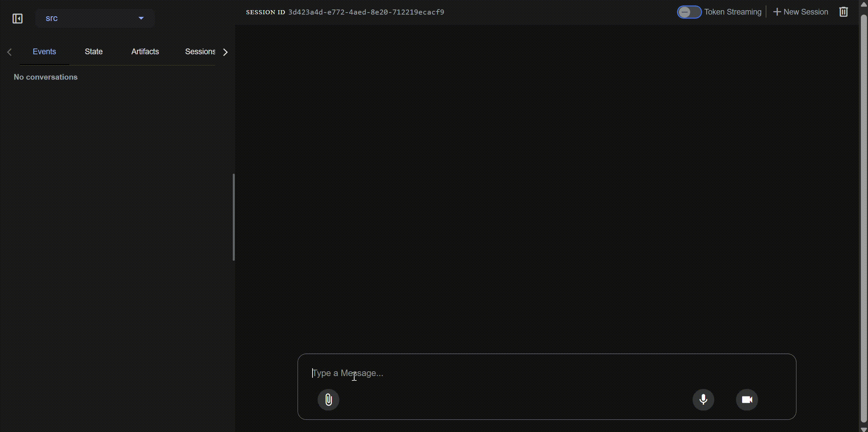Delete the current session via trash icon

[843, 12]
